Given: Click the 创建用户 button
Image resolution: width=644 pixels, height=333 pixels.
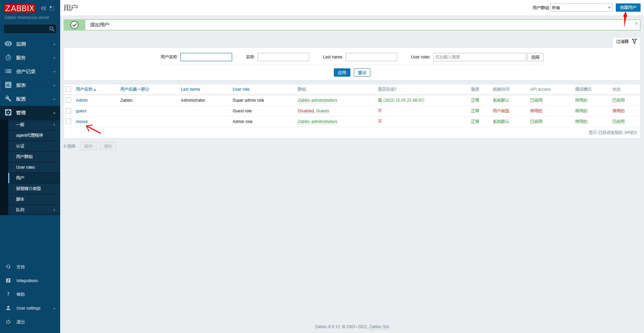Looking at the screenshot, I should (x=628, y=8).
